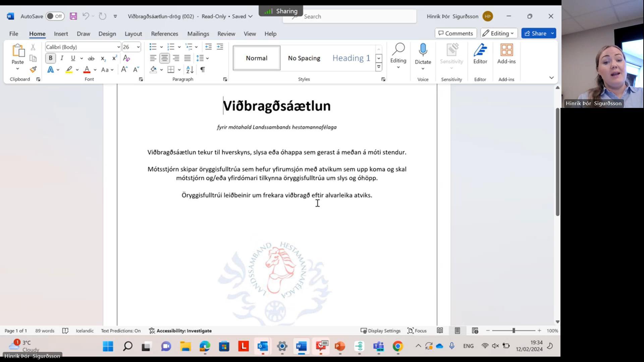Open the font name Calibri dropdown
This screenshot has width=644, height=362.
(x=118, y=47)
